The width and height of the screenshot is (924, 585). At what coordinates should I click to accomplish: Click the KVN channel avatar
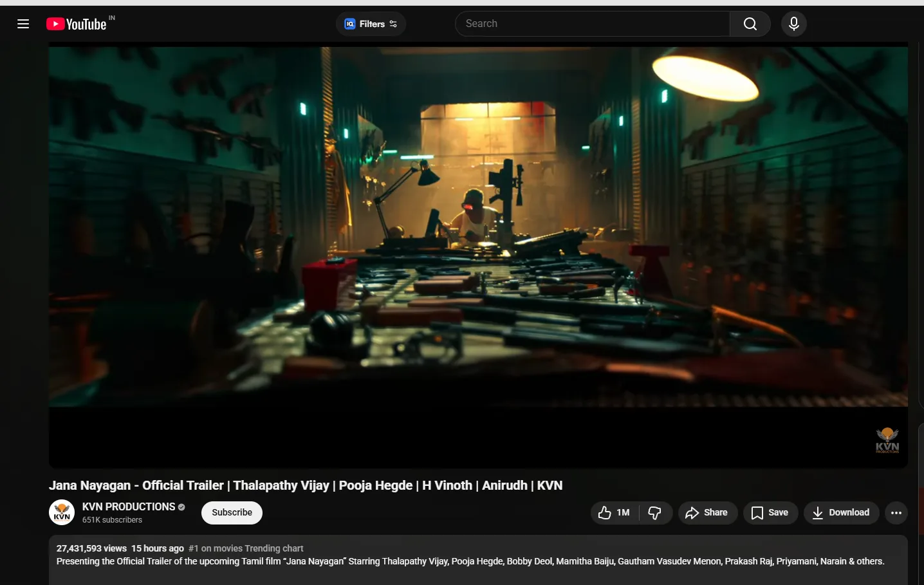62,512
